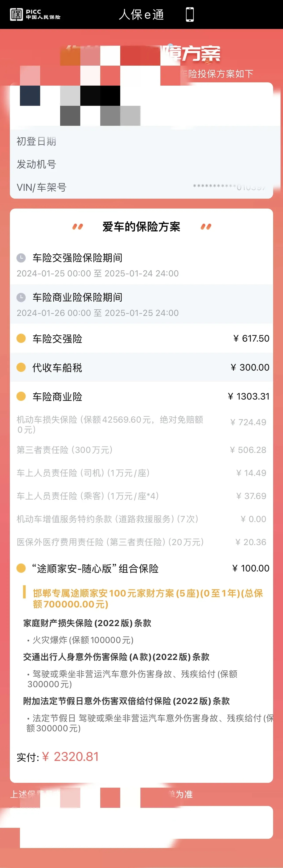Click the PICC logo in the header
Viewport: 283px width, 868px height.
(37, 14)
